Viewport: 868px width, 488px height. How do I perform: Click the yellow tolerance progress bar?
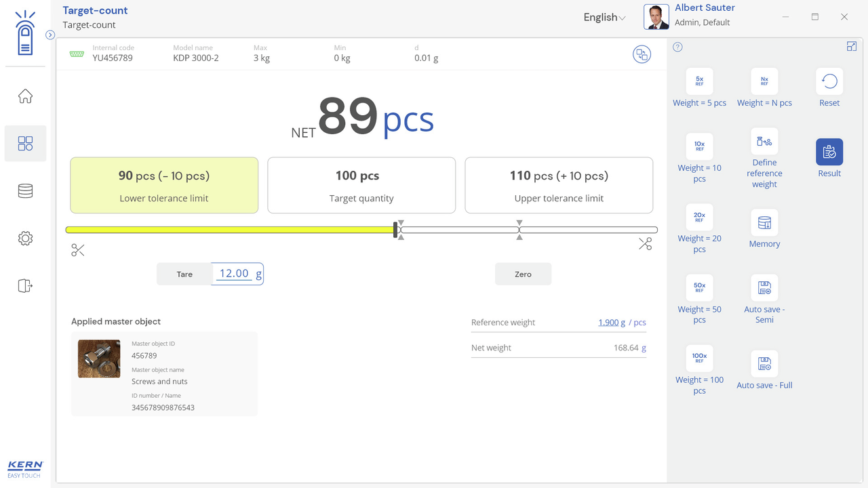click(231, 230)
